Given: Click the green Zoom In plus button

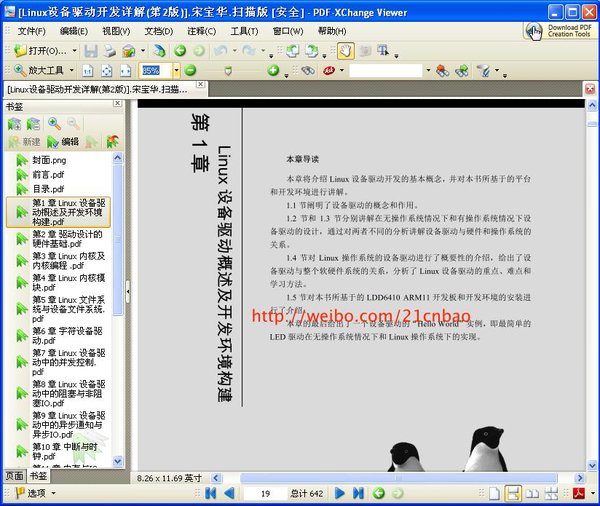Looking at the screenshot, I should tap(273, 70).
